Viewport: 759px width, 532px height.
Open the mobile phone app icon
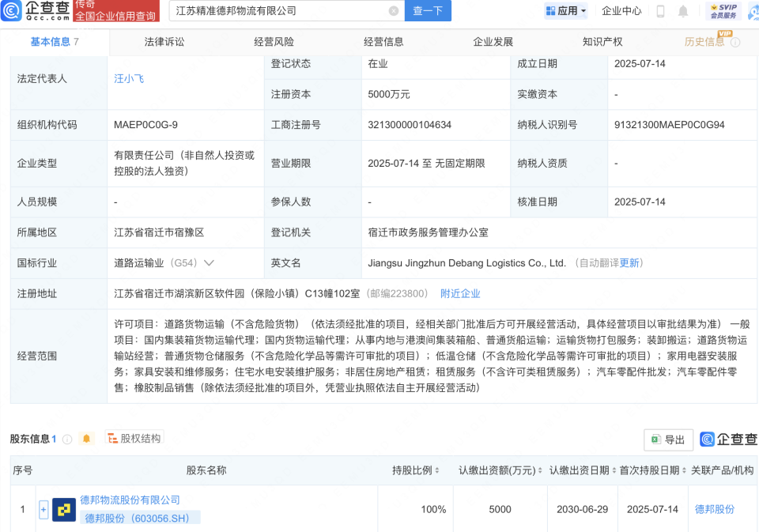pos(660,10)
